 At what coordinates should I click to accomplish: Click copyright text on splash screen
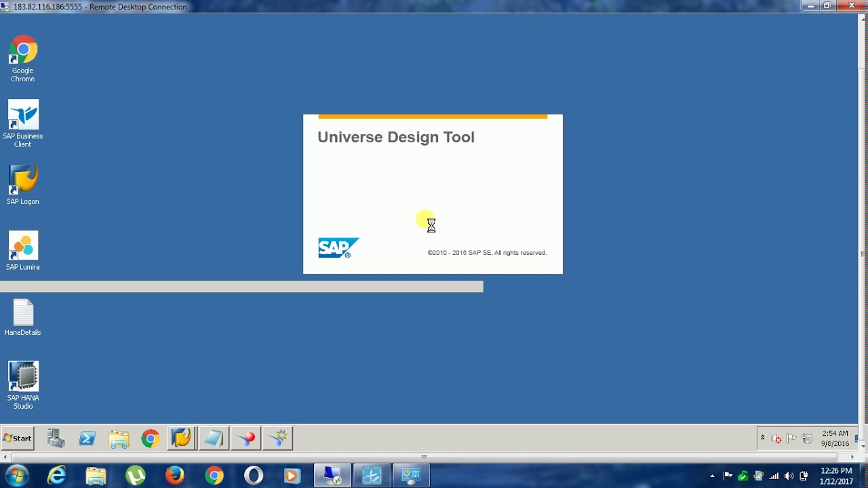[x=487, y=253]
